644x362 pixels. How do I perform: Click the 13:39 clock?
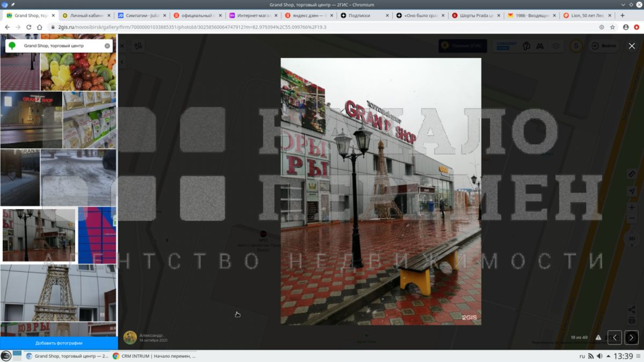[623, 356]
